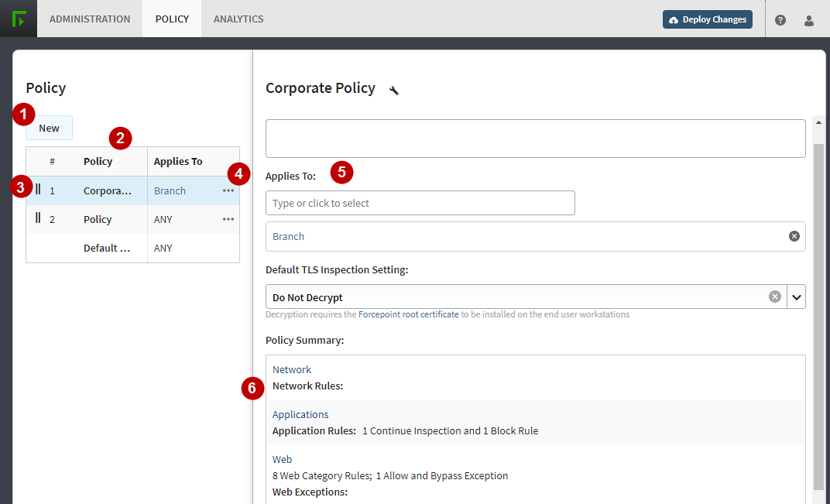This screenshot has height=504, width=830.
Task: Click the 'Application Rules:' label
Action: point(314,431)
